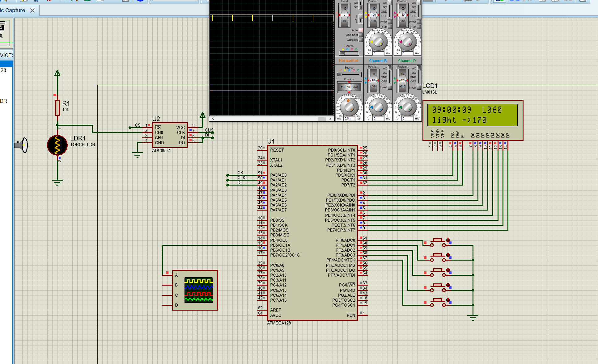Select the R1 10k resistor
This screenshot has height=364, width=598.
tap(57, 107)
